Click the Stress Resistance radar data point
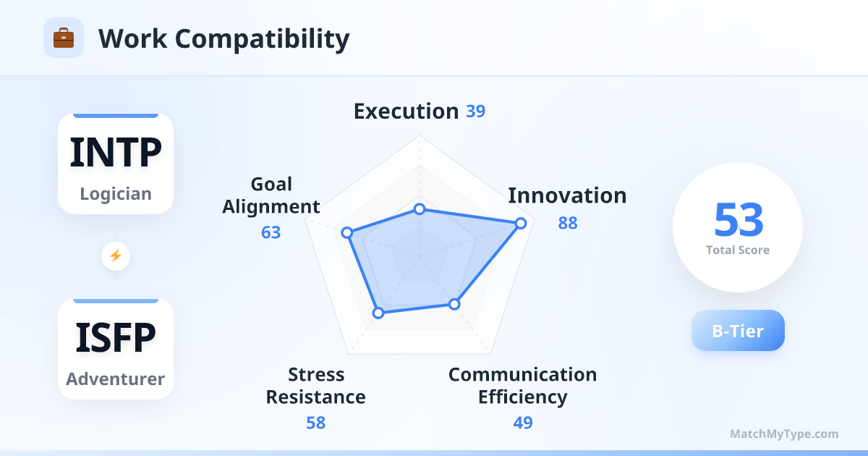 click(x=378, y=313)
